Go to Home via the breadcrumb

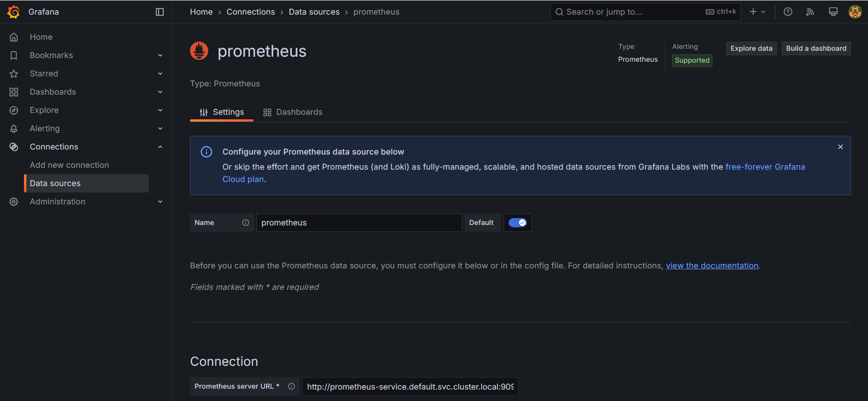pos(201,12)
